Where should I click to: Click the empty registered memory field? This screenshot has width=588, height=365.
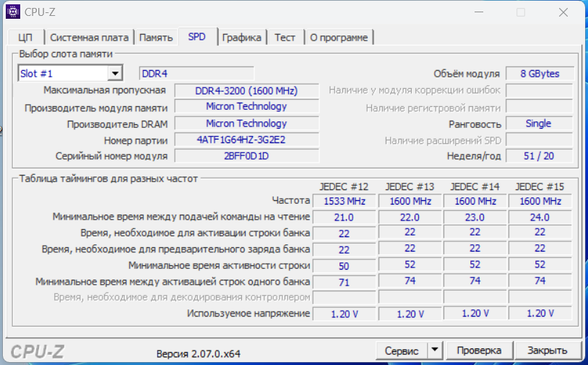539,107
